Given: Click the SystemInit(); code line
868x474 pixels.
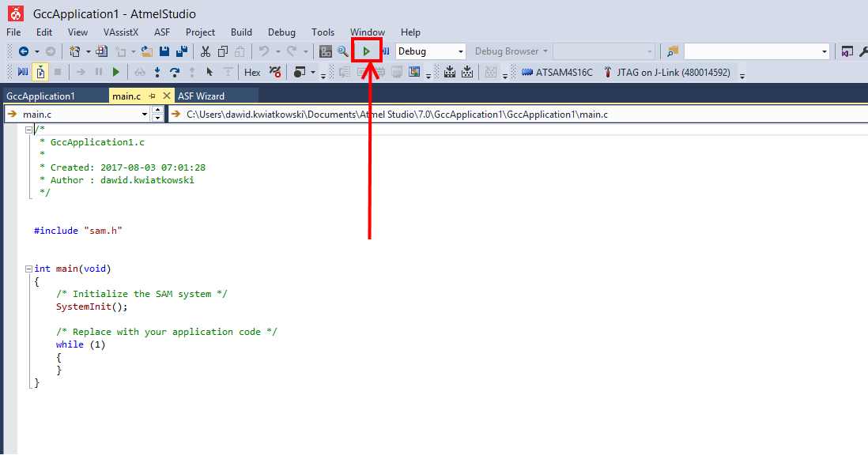Looking at the screenshot, I should point(92,307).
